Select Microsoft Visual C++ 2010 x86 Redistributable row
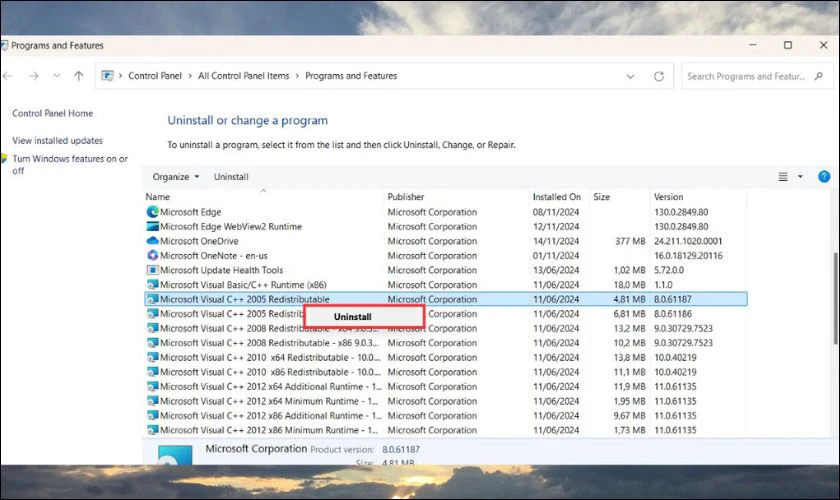Image resolution: width=840 pixels, height=500 pixels. pyautogui.click(x=446, y=371)
